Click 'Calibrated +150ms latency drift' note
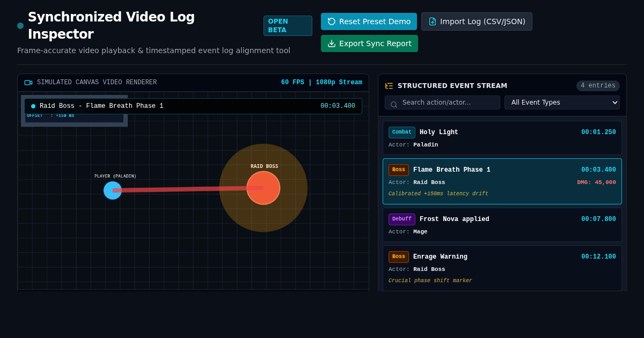The image size is (644, 338). pos(438,194)
